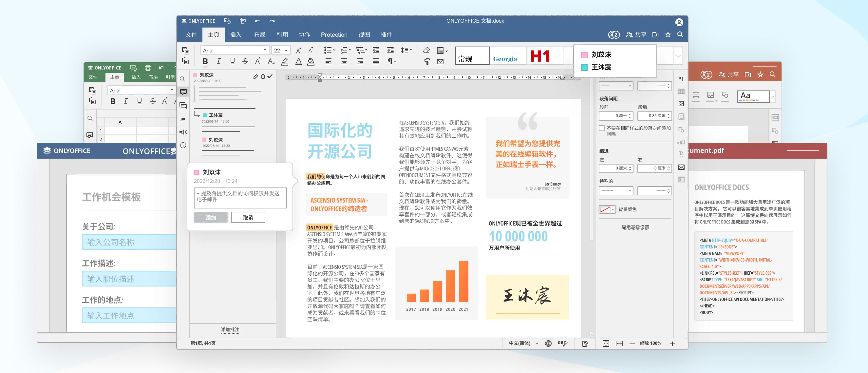Image resolution: width=868 pixels, height=373 pixels.
Task: Expand the nonprinting characters dropdown arrow
Action: coord(396,61)
